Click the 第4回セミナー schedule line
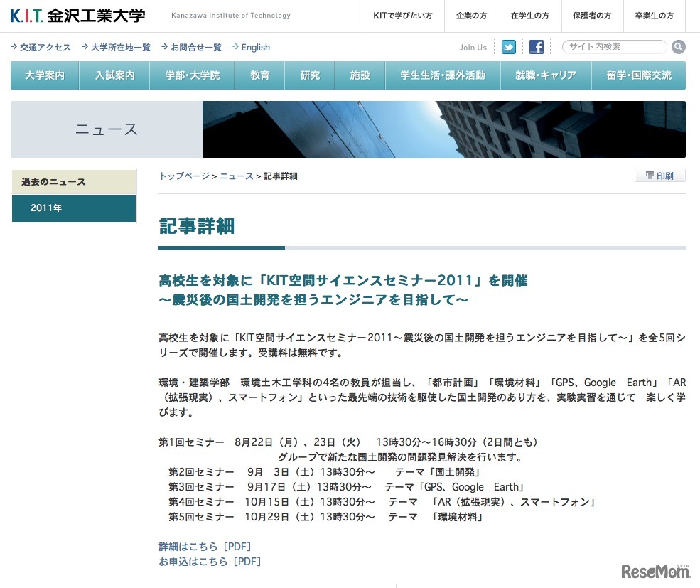The image size is (700, 588). 382,502
